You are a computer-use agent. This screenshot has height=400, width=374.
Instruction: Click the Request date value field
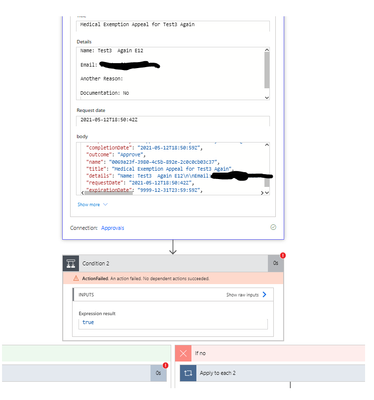pos(173,120)
